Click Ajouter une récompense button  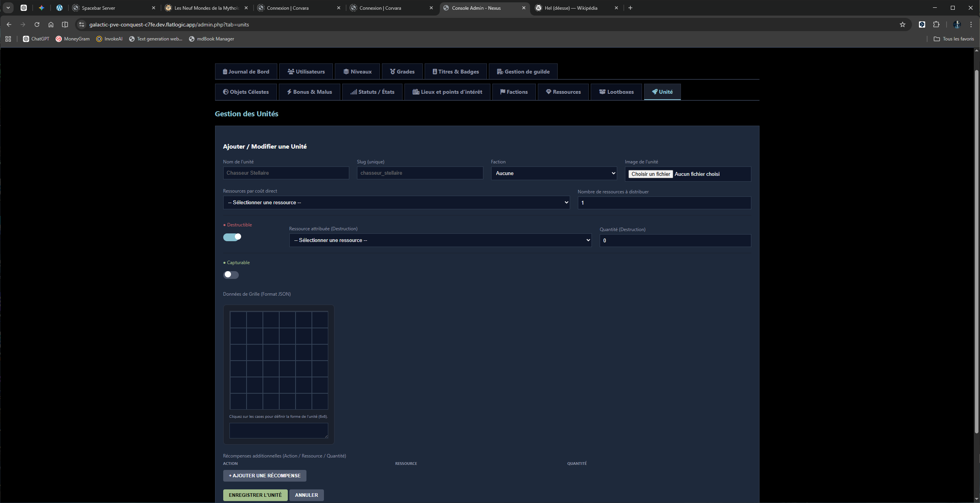pos(264,475)
